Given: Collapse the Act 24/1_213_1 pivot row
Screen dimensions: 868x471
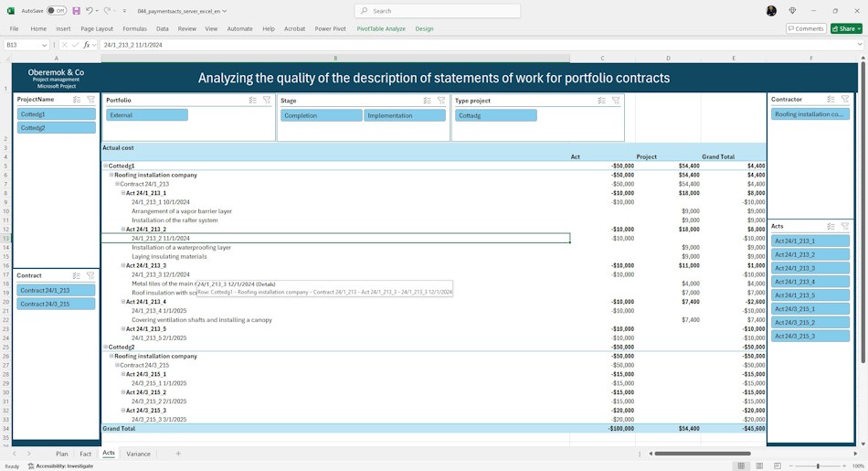Looking at the screenshot, I should pyautogui.click(x=123, y=193).
